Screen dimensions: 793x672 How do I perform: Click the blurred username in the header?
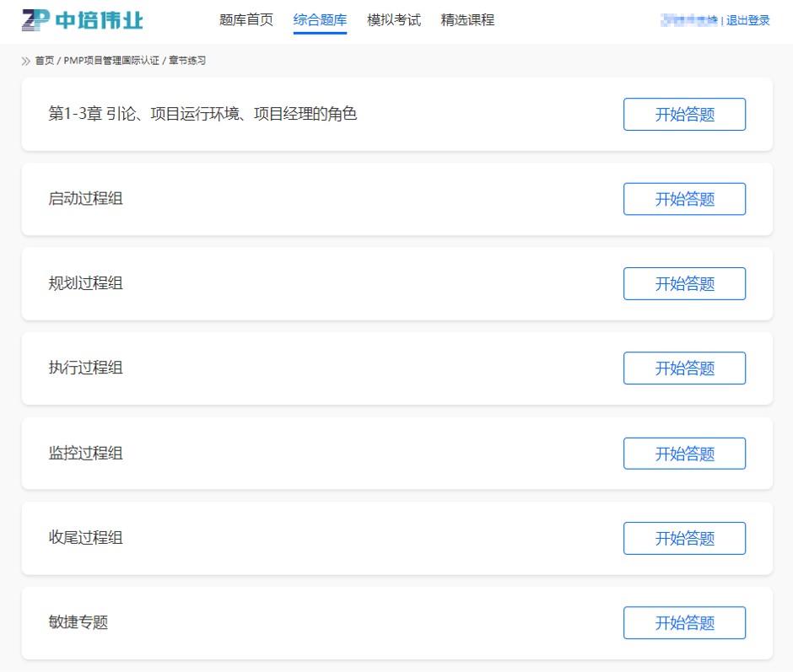(689, 20)
